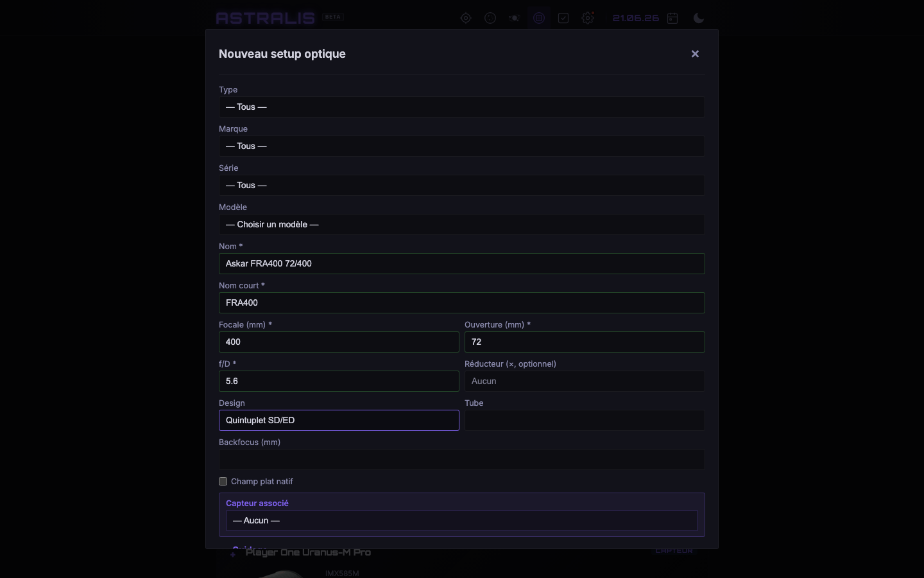This screenshot has height=578, width=924.
Task: Close the Nouveau setup optique dialog
Action: click(x=695, y=54)
